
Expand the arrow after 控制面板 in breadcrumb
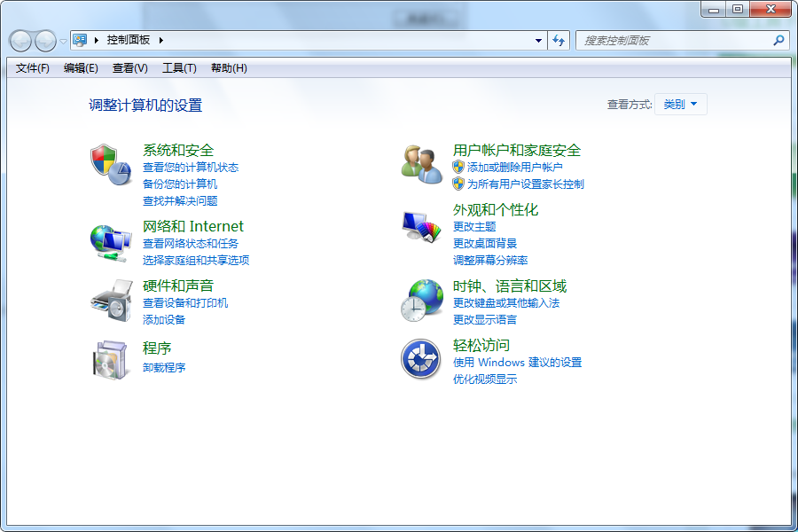[161, 40]
